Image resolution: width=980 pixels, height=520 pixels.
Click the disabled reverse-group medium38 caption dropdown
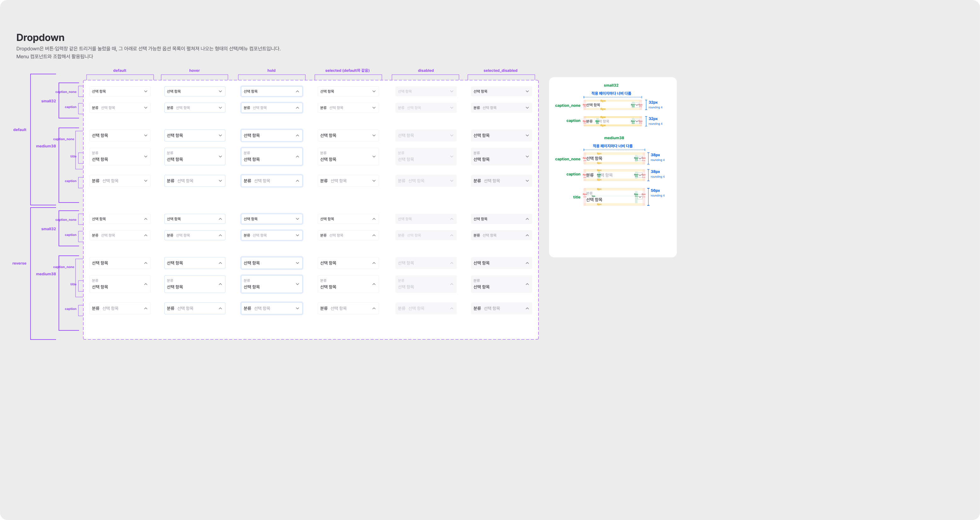[x=426, y=308]
